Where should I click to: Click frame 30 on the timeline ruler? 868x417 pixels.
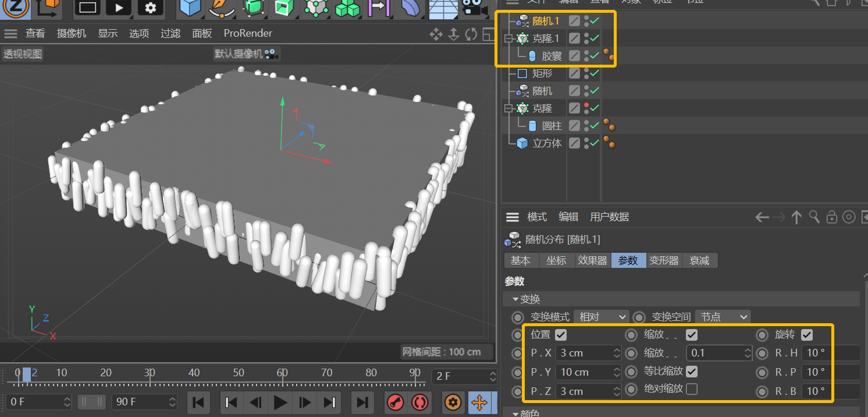click(x=150, y=373)
